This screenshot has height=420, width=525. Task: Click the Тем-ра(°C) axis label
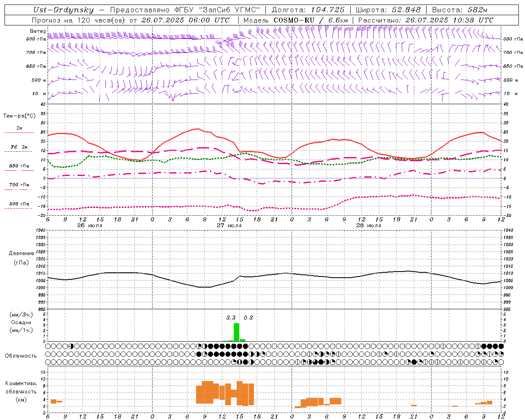pos(19,116)
